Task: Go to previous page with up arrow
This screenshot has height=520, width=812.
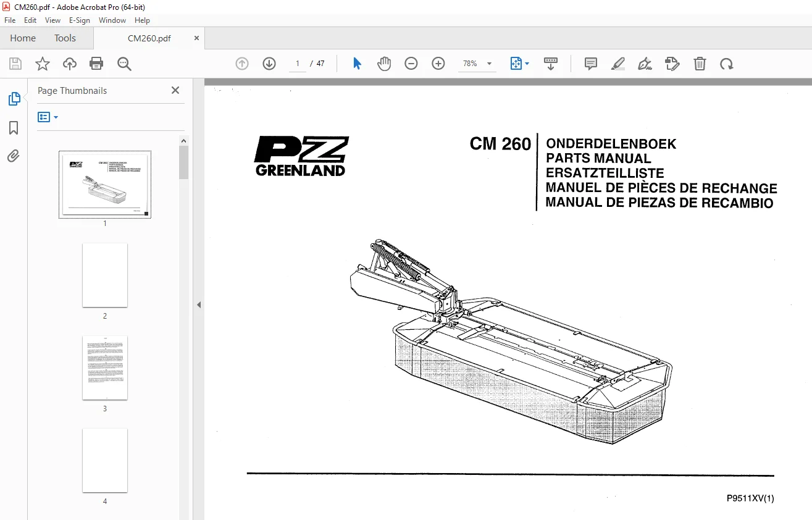Action: tap(242, 64)
